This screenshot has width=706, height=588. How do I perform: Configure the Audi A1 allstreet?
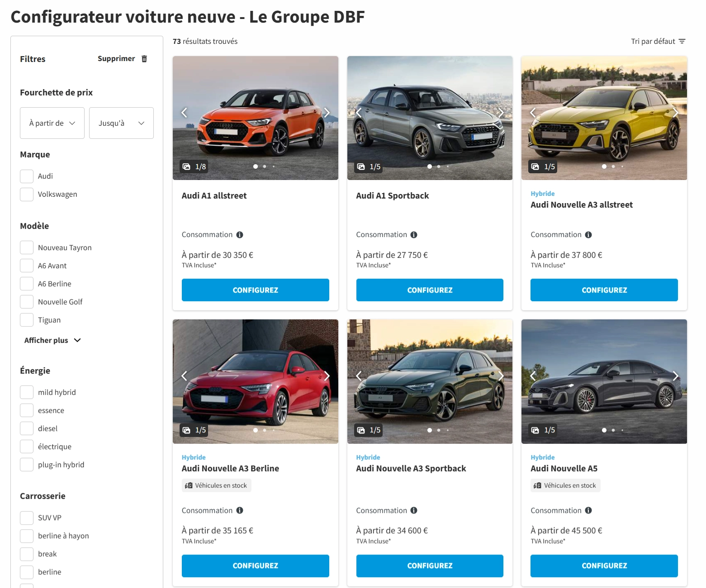click(x=256, y=290)
